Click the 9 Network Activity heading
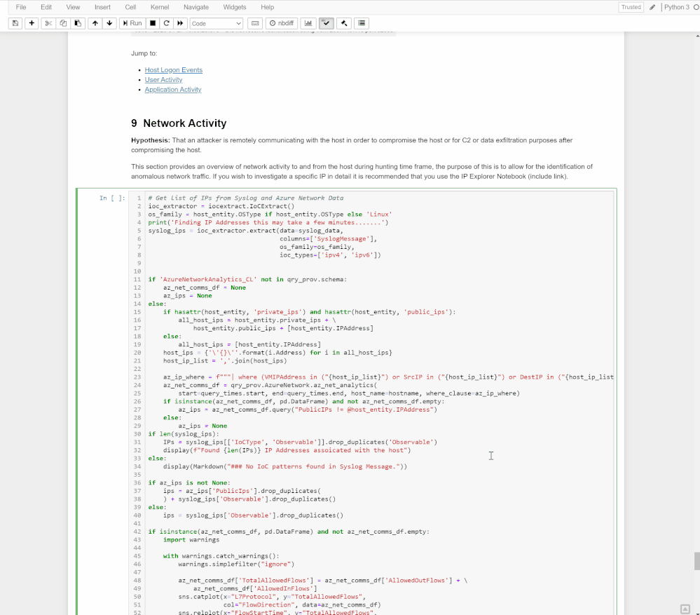Viewport: 700px width, 615px height. coord(179,123)
